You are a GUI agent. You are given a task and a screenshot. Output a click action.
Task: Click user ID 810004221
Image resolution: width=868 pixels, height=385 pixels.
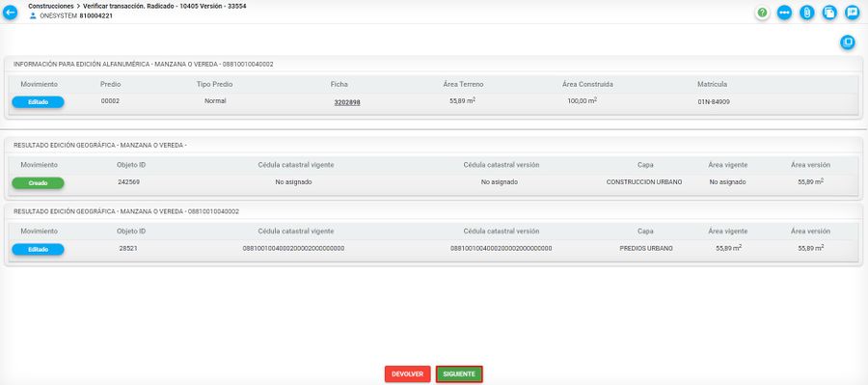[x=96, y=15]
